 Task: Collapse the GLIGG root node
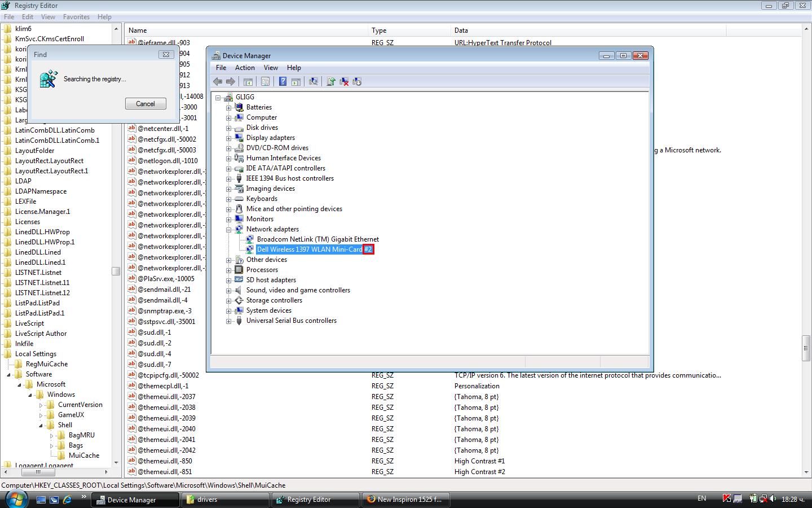point(218,97)
